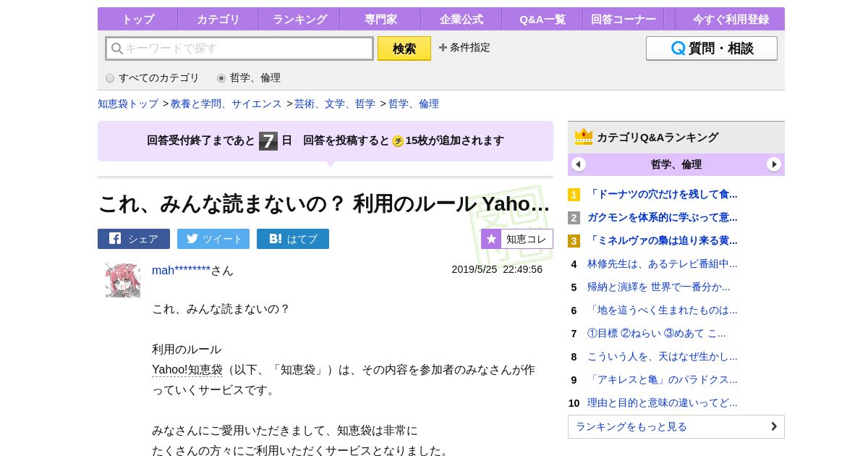Open 今すぐ利用登録 tab
This screenshot has height=456, width=868.
point(730,19)
